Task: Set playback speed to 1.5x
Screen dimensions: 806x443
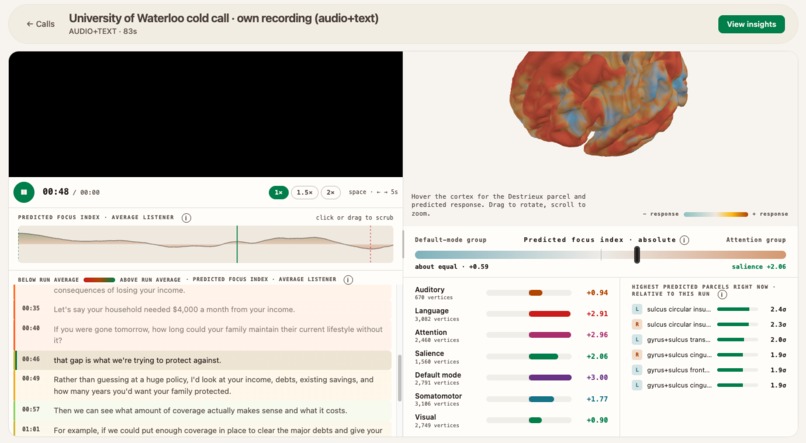Action: coord(304,192)
